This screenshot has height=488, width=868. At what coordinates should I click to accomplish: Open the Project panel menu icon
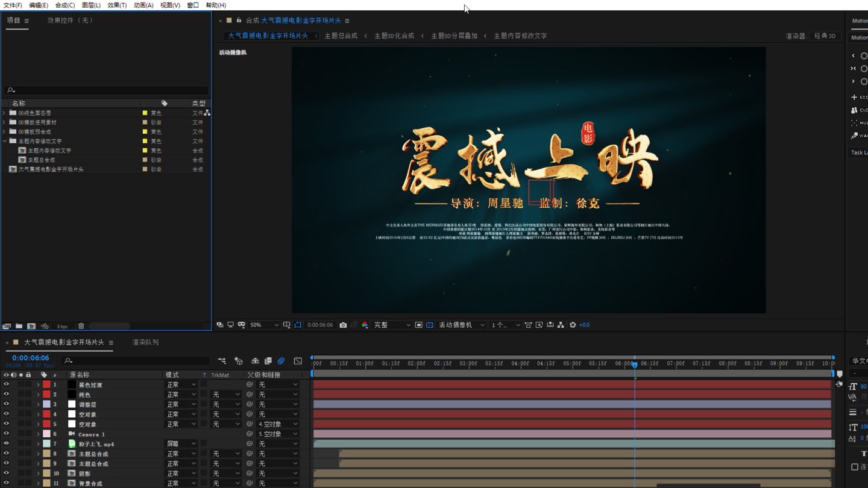[27, 21]
